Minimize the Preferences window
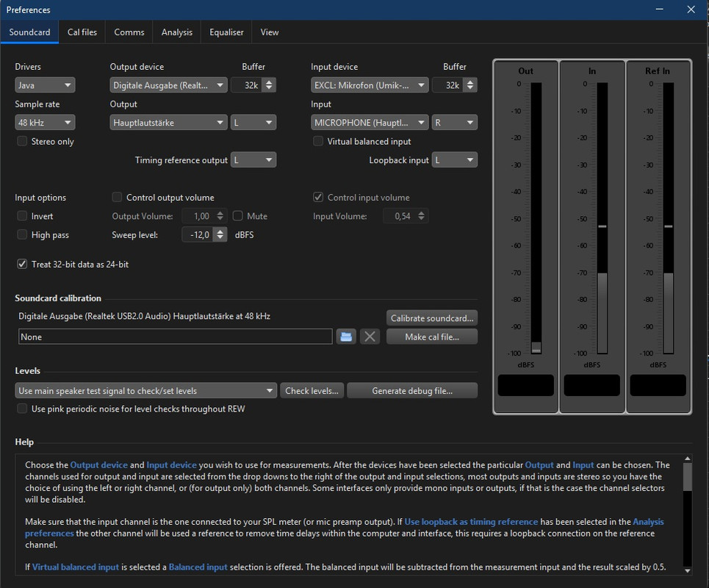 point(660,10)
